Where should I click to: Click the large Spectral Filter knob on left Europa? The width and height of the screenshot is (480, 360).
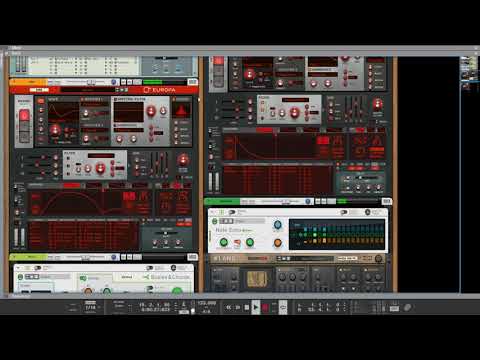[x=151, y=111]
